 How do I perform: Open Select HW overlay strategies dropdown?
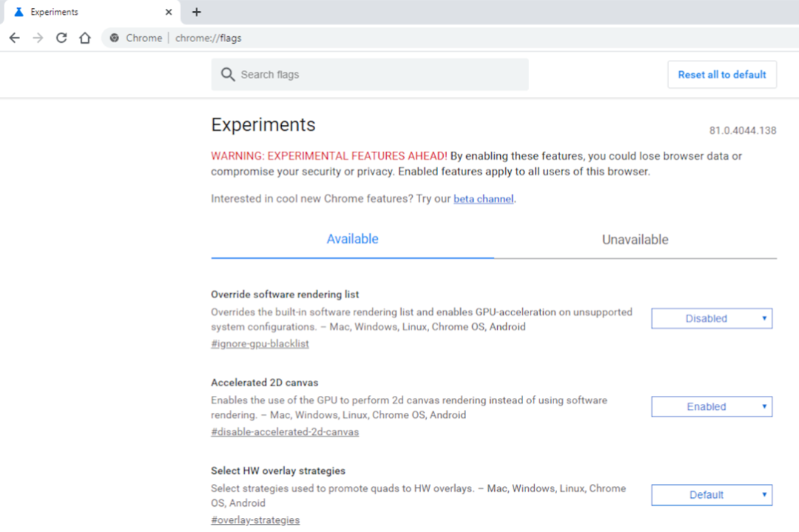[x=712, y=495]
